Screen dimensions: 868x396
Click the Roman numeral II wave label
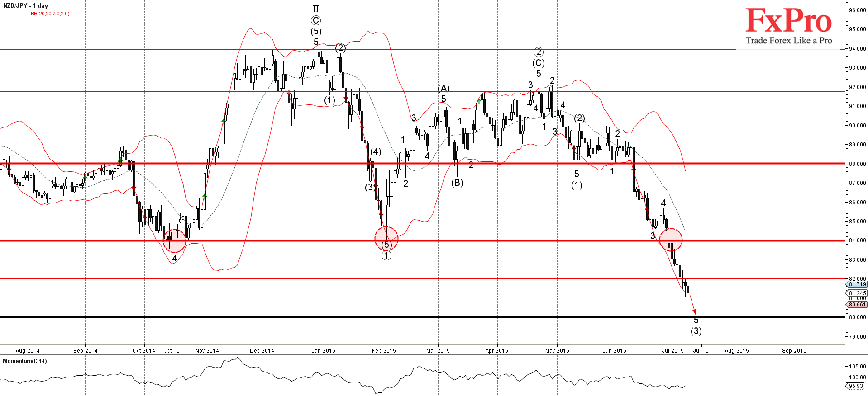[x=316, y=9]
